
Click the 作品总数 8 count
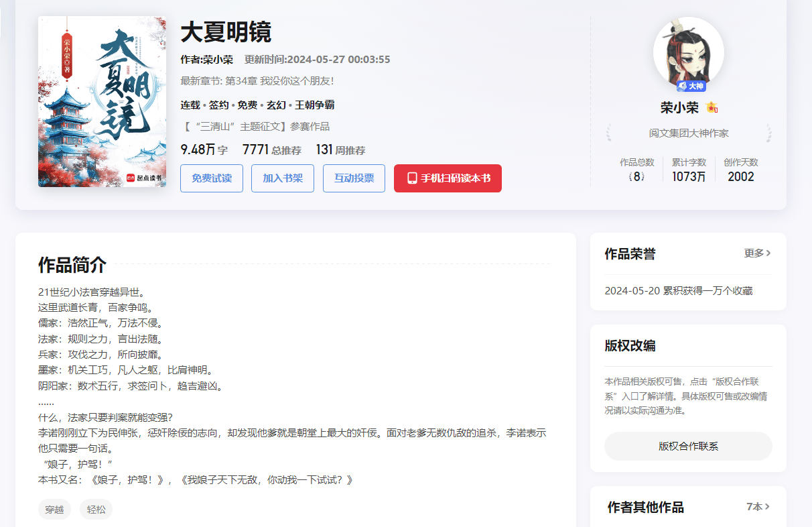(637, 176)
